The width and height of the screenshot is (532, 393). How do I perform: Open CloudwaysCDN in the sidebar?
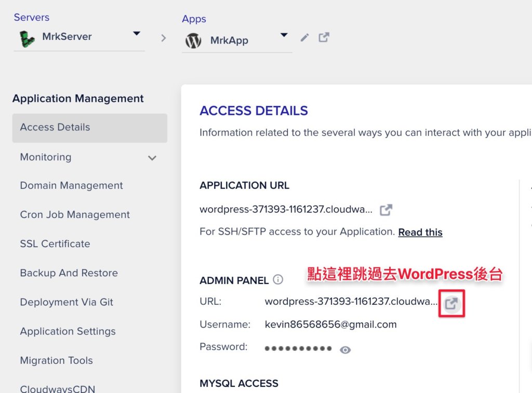(x=58, y=389)
